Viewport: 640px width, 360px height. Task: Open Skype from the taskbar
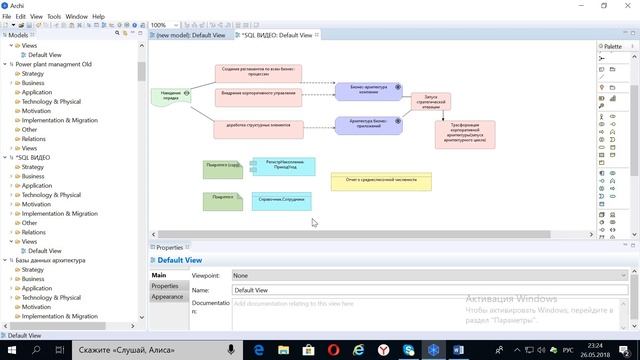pos(408,350)
